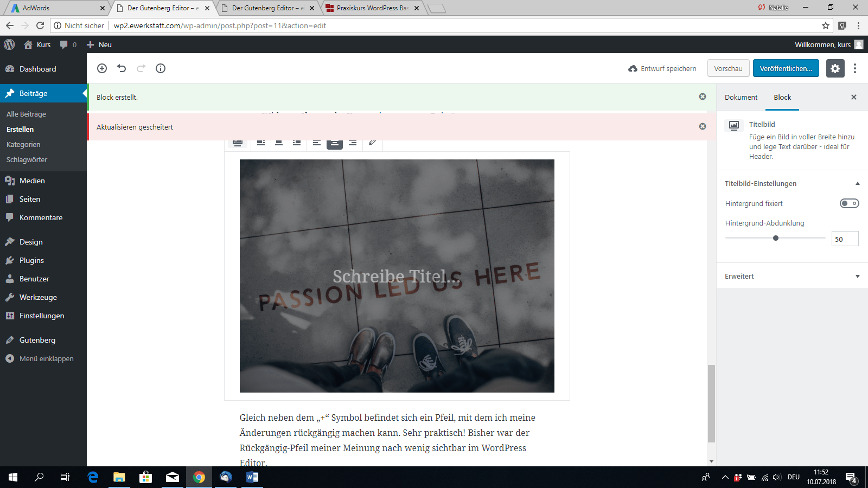868x488 pixels.
Task: Redo the last undone change
Action: [x=141, y=68]
